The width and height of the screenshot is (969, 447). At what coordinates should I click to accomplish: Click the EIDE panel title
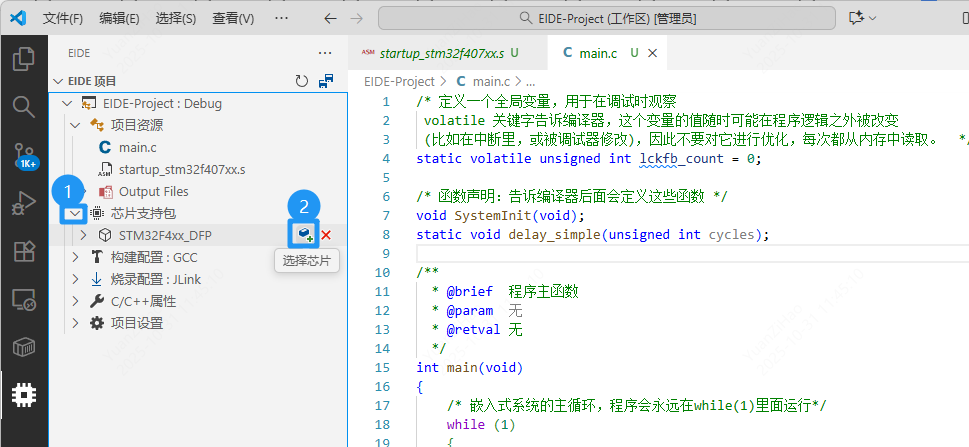(x=79, y=53)
